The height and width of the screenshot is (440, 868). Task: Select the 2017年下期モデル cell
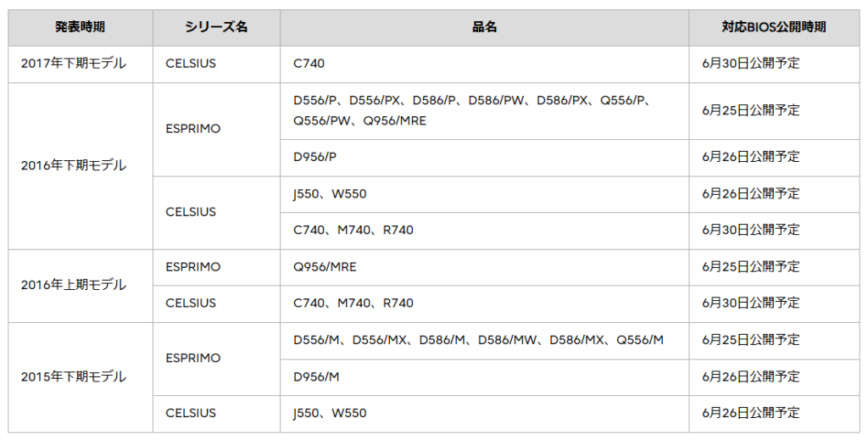(x=81, y=64)
